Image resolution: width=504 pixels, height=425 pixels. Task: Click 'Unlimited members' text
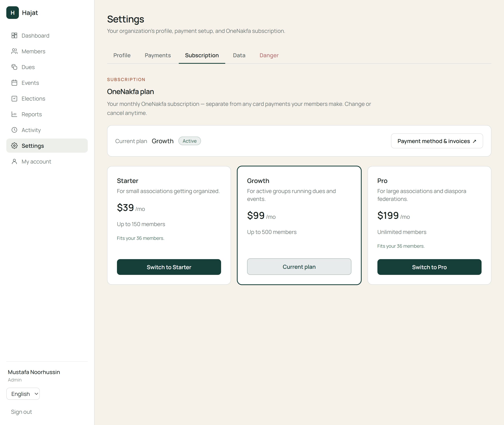click(x=402, y=232)
